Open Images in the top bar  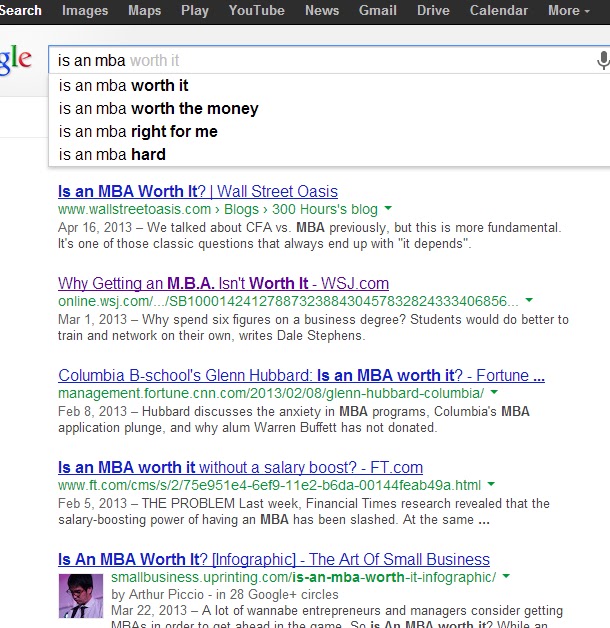pos(85,10)
